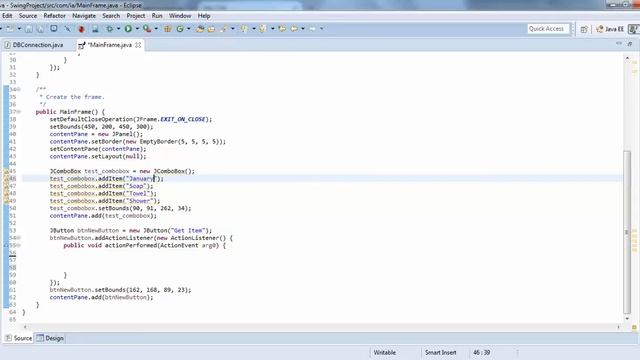Collapse addActionListener fold at line 54
This screenshot has width=640, height=360.
coord(19,238)
